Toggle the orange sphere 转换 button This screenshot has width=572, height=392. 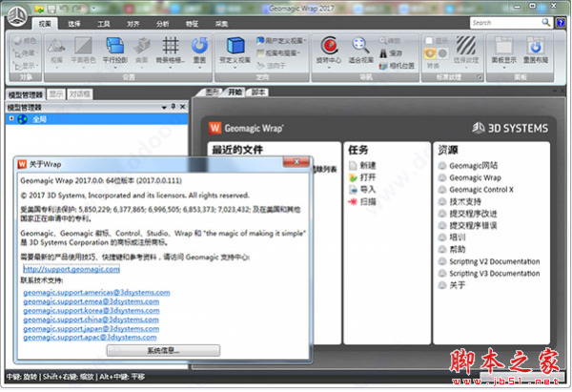click(430, 53)
